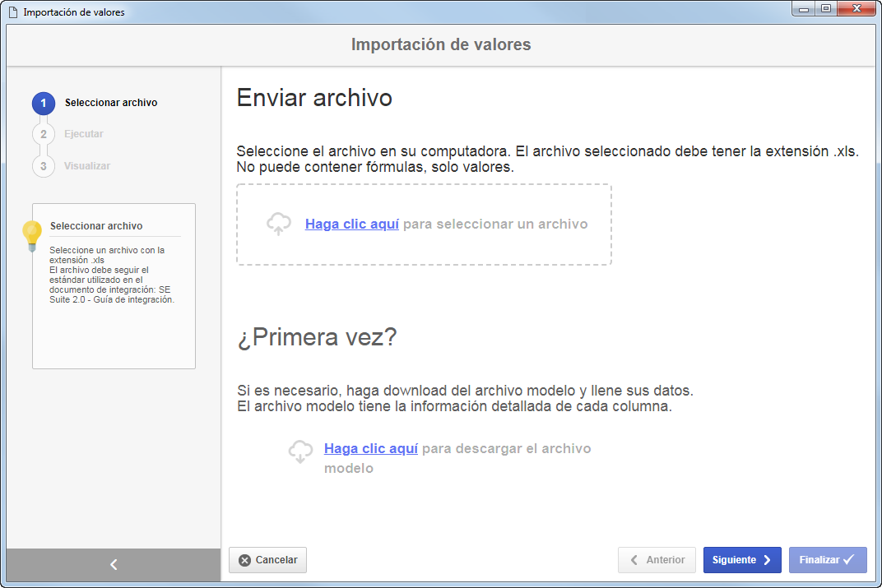Click the Cancelar button

coord(267,560)
